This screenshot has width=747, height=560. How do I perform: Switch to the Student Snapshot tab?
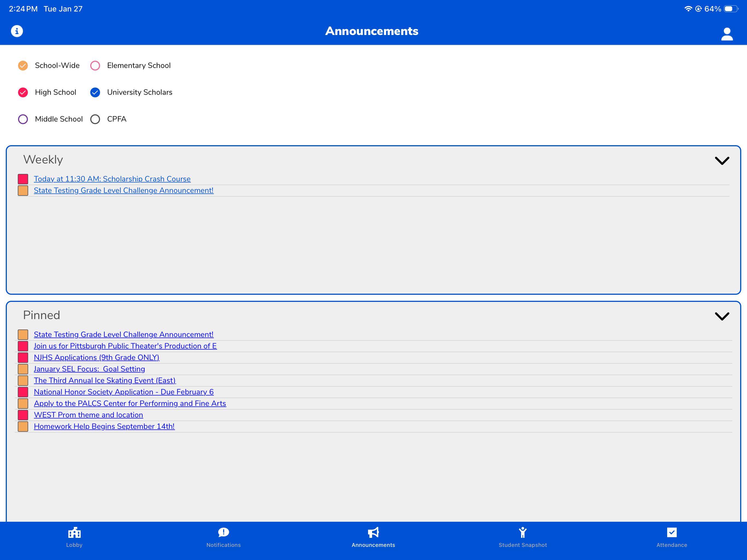coord(523,545)
